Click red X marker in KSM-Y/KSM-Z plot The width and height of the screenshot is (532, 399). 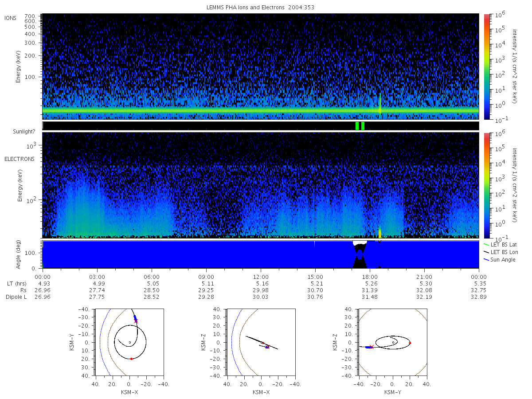coord(372,347)
